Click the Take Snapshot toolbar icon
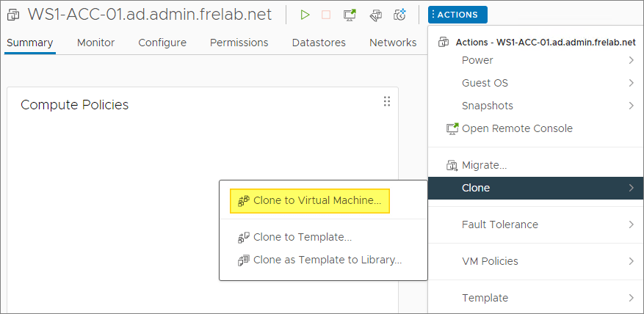The image size is (644, 314). (x=400, y=15)
